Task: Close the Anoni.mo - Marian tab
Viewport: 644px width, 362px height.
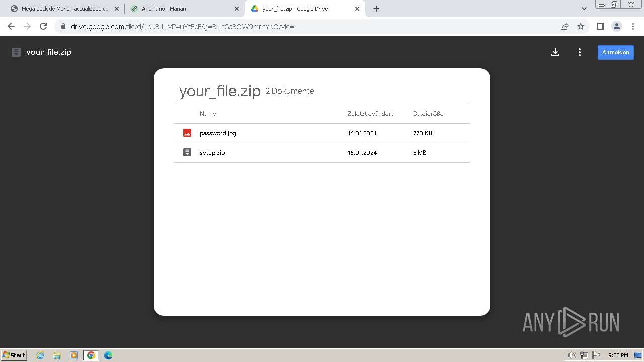Action: pos(237,9)
